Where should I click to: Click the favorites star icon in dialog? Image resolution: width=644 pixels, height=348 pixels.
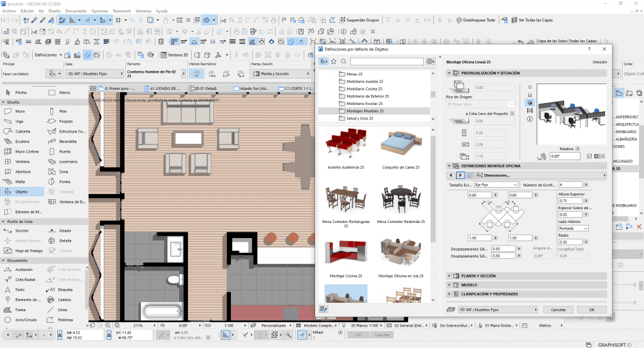[334, 62]
